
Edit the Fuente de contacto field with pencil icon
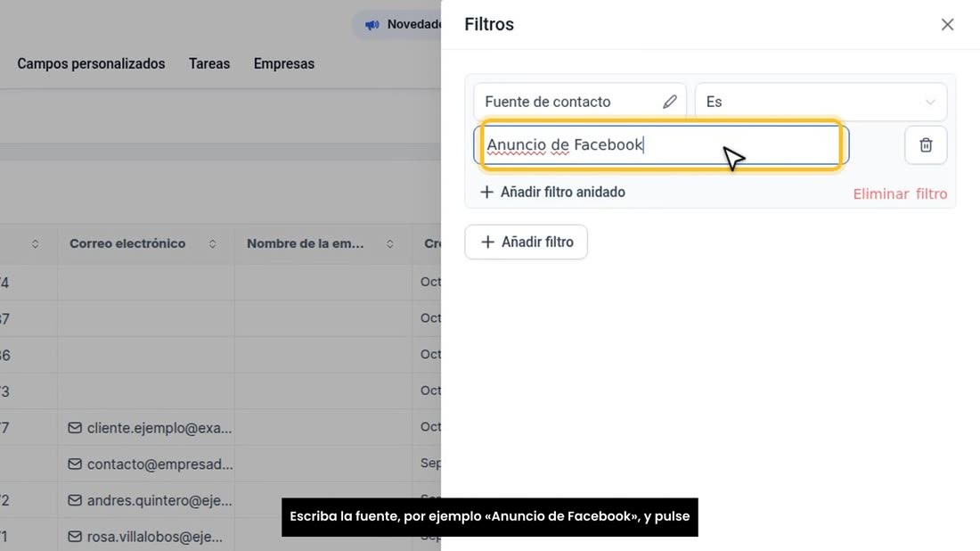pos(669,102)
